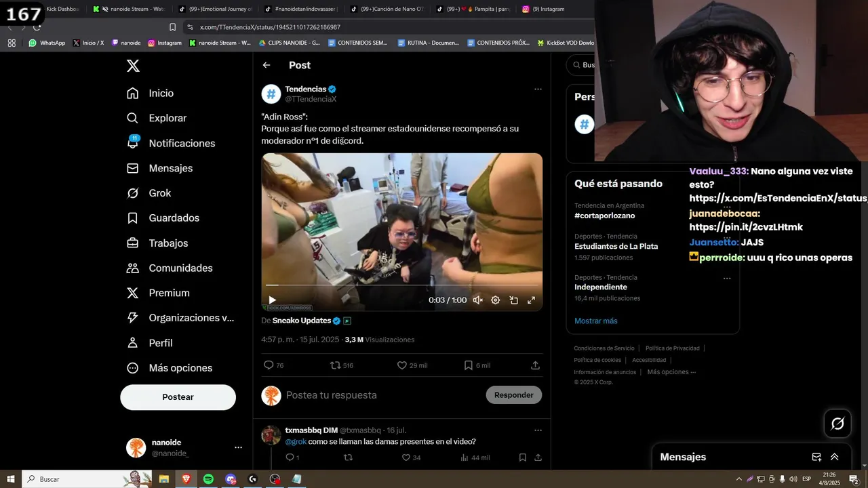Like the txmasbbq reply (34)
The width and height of the screenshot is (868, 488).
tap(411, 457)
